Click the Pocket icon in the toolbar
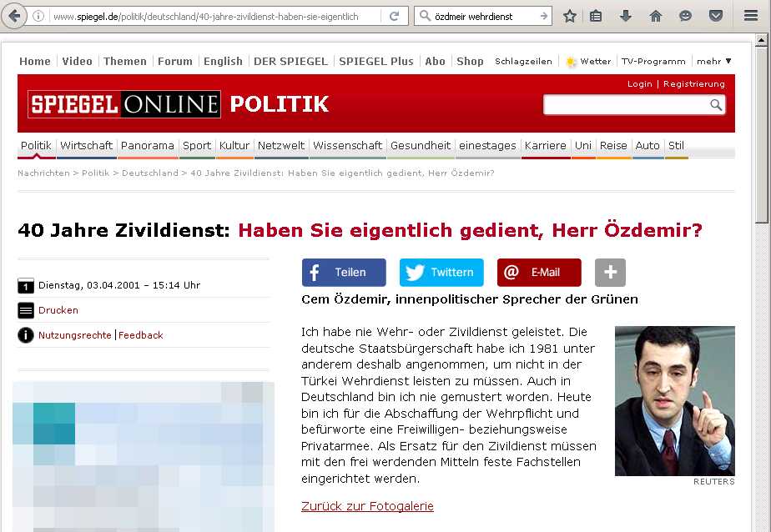 (x=716, y=16)
